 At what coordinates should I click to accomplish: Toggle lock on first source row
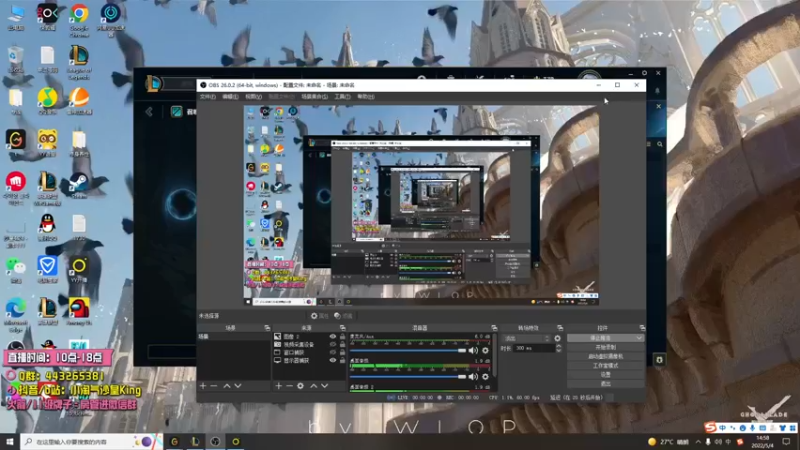342,337
